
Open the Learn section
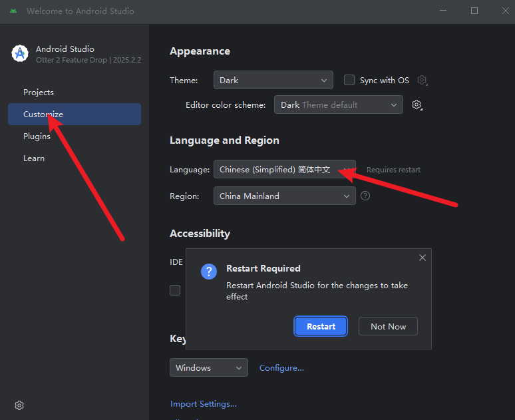[x=34, y=158]
